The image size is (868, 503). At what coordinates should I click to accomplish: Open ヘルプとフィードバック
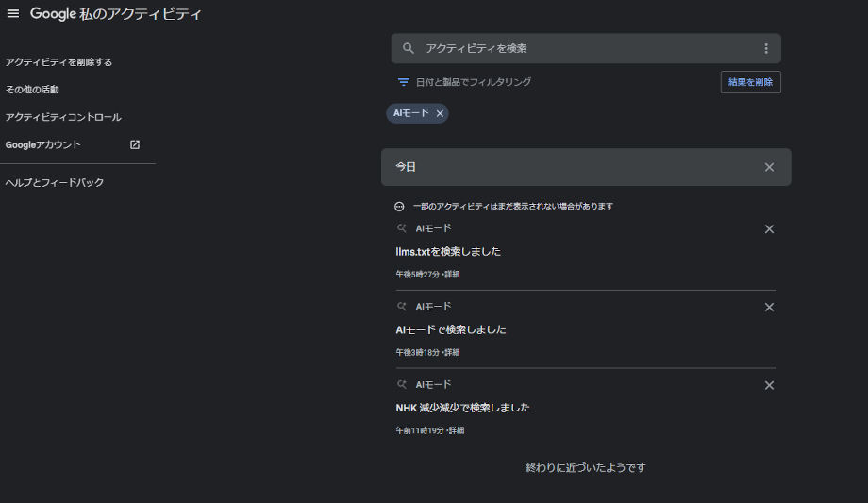tap(55, 182)
